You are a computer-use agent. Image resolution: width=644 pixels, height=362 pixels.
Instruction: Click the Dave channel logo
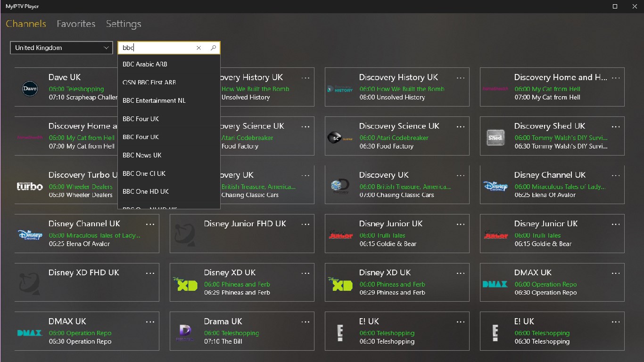(30, 89)
